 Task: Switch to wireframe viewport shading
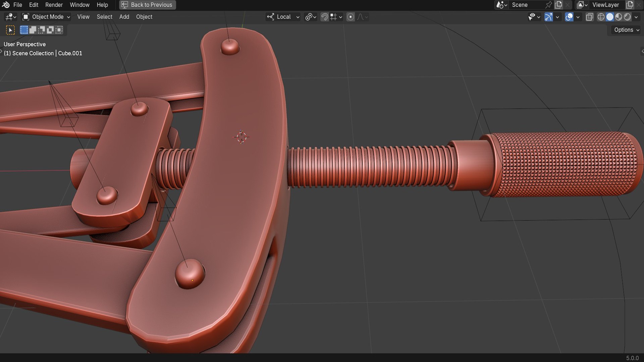(601, 17)
